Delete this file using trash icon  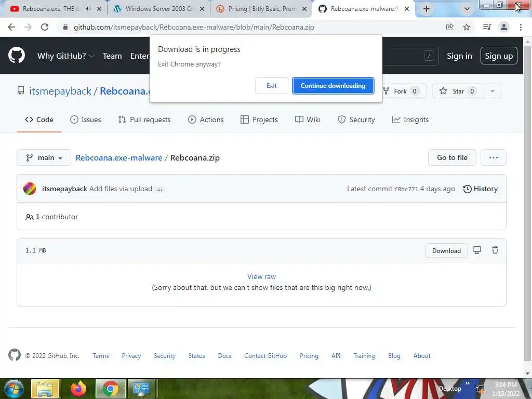[x=495, y=250]
